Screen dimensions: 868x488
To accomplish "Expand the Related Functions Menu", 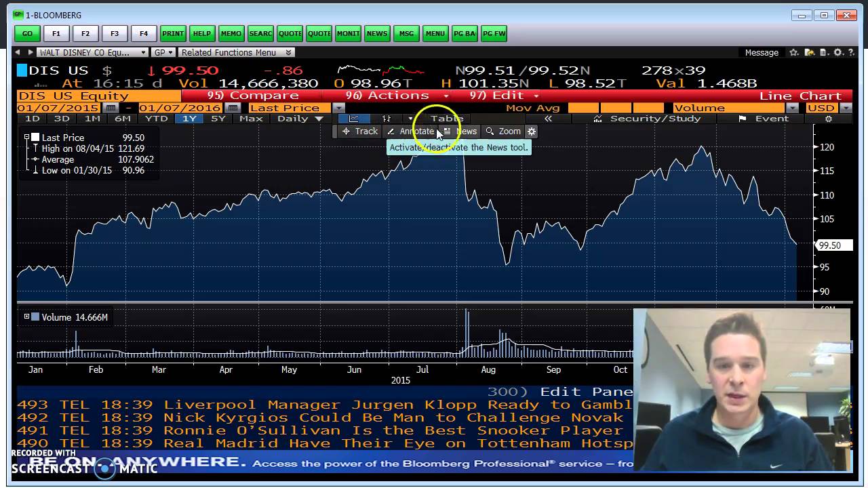I will pos(236,52).
